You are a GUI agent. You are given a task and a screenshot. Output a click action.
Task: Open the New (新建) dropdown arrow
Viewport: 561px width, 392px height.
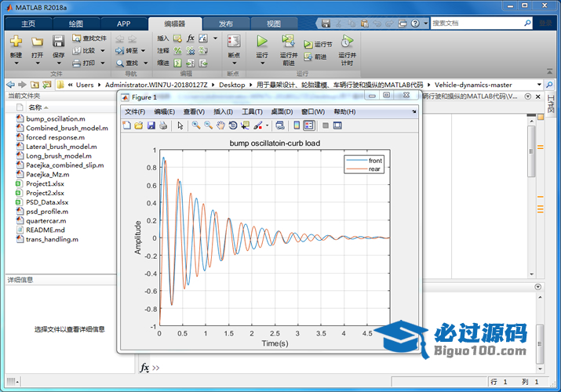coord(16,64)
